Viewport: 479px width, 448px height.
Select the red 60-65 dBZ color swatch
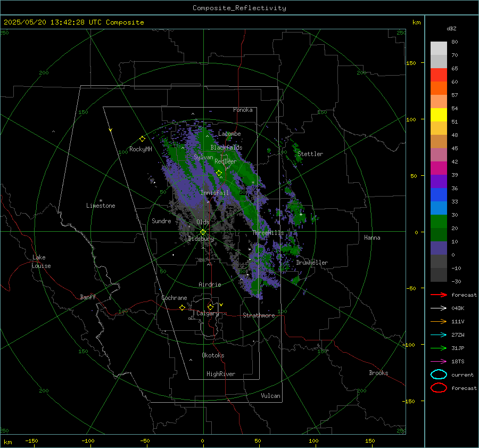coord(439,75)
